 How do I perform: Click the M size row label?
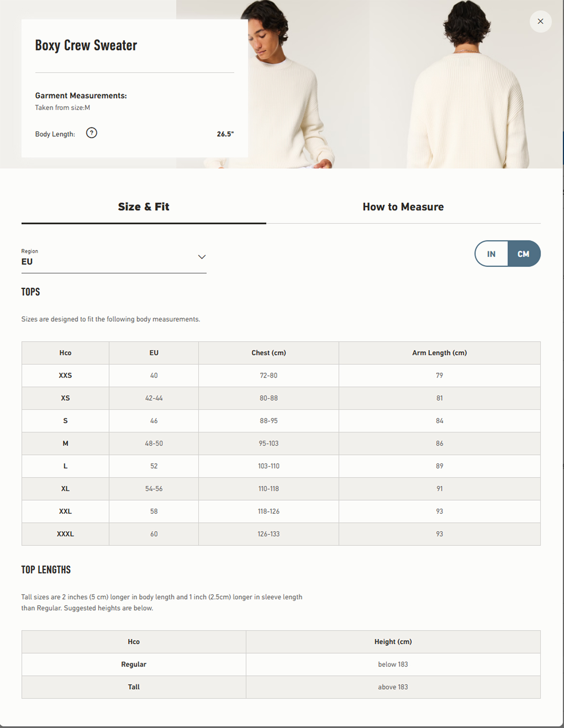(65, 443)
